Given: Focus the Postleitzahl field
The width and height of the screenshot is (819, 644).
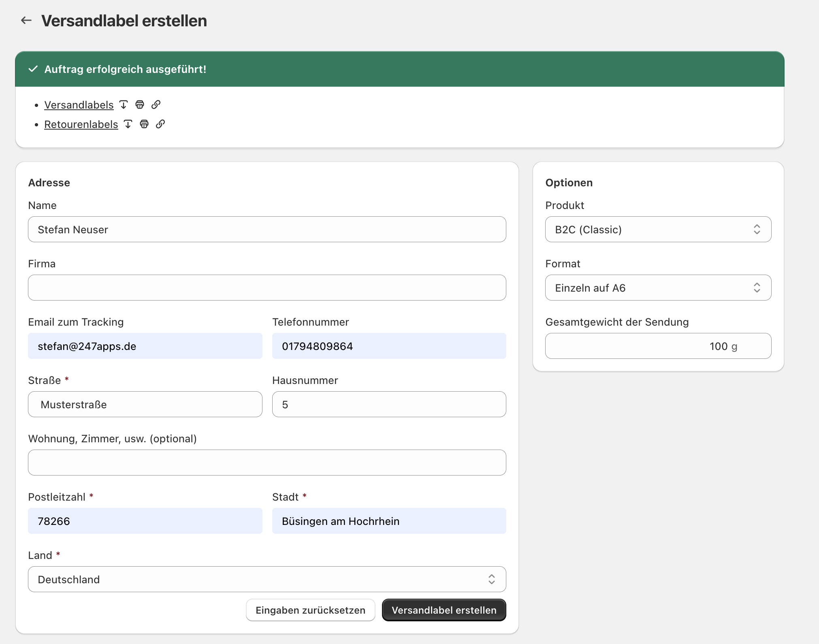Looking at the screenshot, I should 145,521.
